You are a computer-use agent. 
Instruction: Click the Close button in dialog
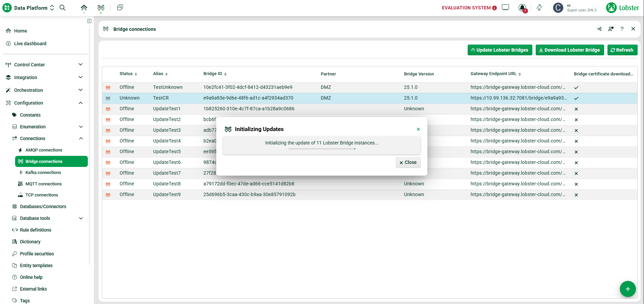pos(408,163)
